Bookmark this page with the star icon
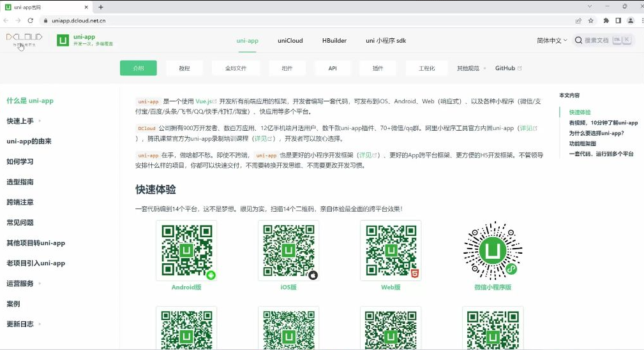 590,20
